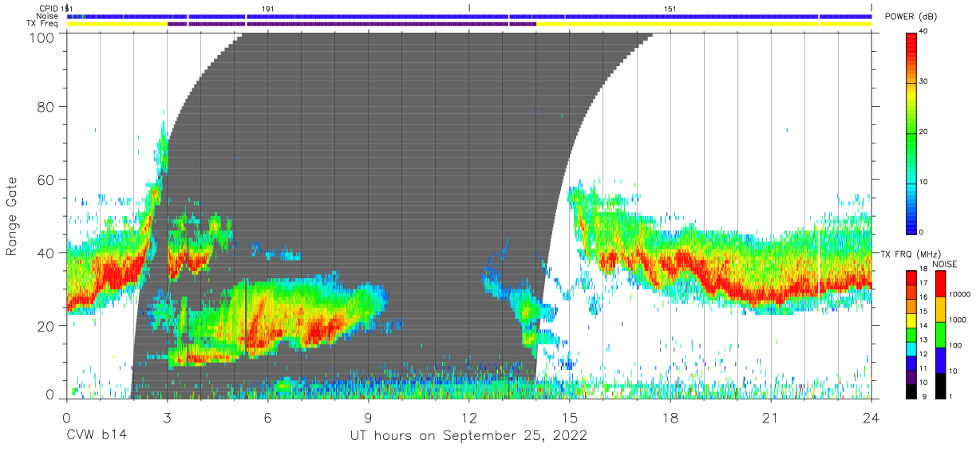Click the NOISE colorbar strip
Viewport: 980px width, 452px height.
click(941, 335)
